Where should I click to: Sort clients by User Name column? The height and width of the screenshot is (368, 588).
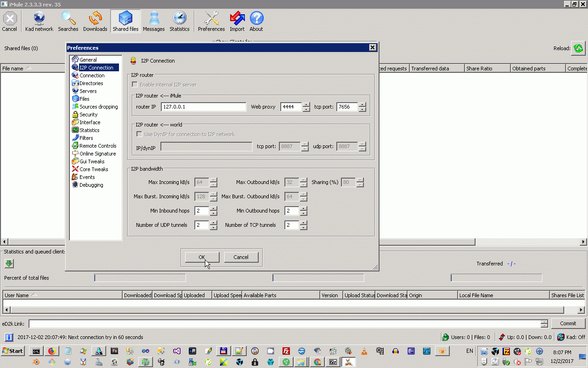[62, 295]
